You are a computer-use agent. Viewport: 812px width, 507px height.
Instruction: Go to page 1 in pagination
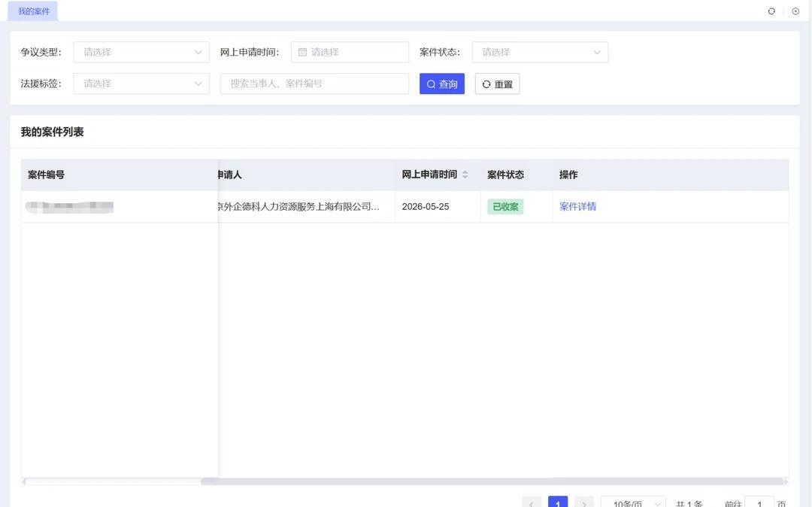pos(558,502)
